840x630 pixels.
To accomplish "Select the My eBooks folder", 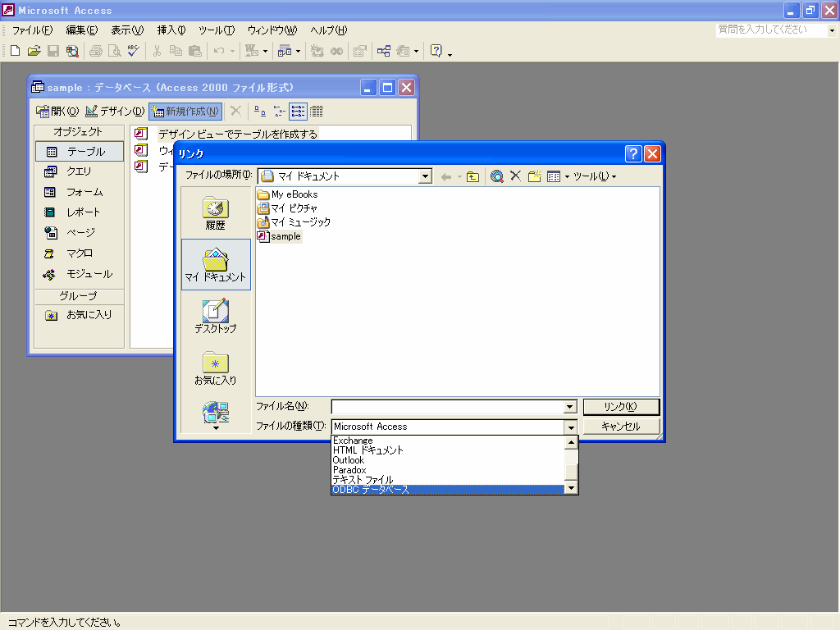I will pos(288,194).
